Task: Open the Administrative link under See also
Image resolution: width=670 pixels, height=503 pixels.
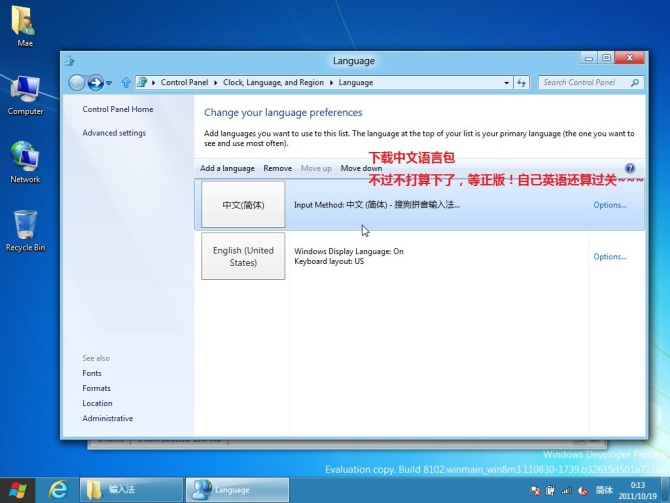Action: [x=108, y=418]
